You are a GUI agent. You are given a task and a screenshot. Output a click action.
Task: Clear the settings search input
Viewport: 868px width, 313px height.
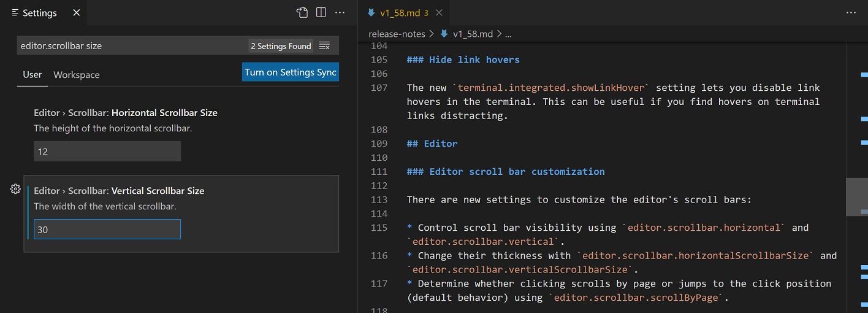click(325, 46)
